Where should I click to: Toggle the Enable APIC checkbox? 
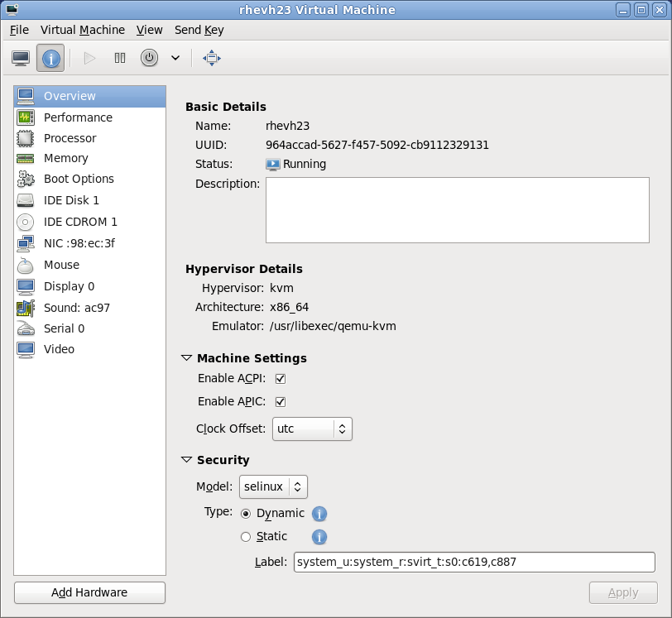click(280, 401)
